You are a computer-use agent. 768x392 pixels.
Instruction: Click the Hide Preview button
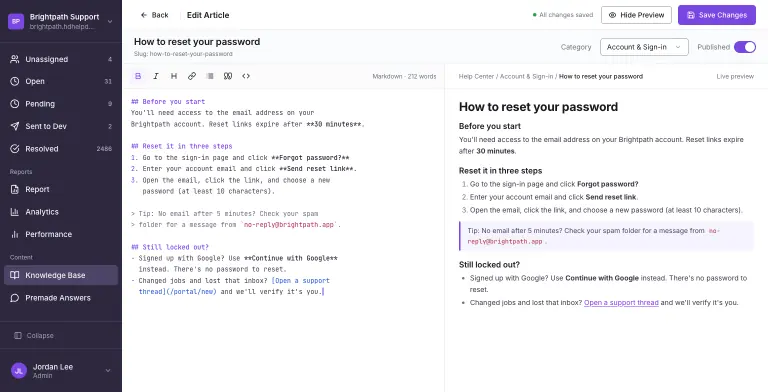click(636, 15)
